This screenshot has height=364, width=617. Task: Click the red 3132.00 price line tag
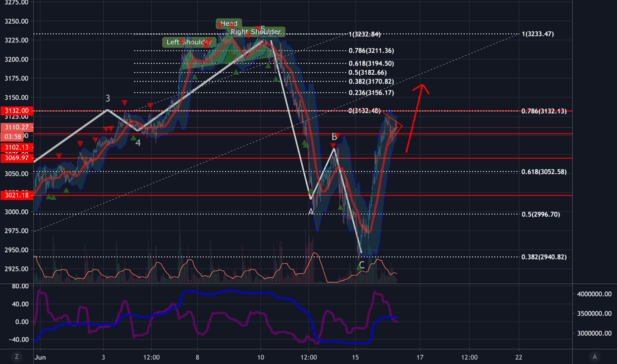pos(17,111)
